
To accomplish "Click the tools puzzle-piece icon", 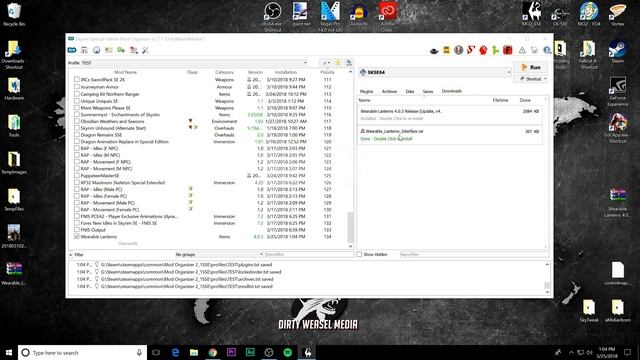I will pyautogui.click(x=133, y=50).
